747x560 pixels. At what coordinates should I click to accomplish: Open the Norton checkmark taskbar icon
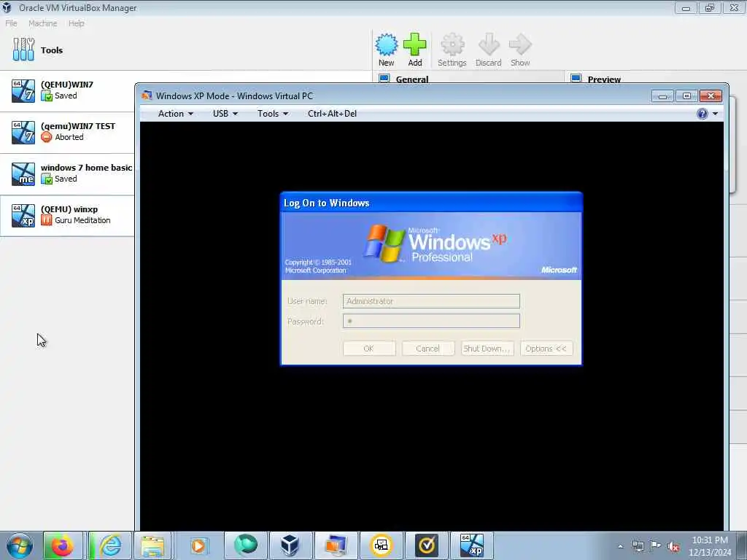pyautogui.click(x=426, y=545)
